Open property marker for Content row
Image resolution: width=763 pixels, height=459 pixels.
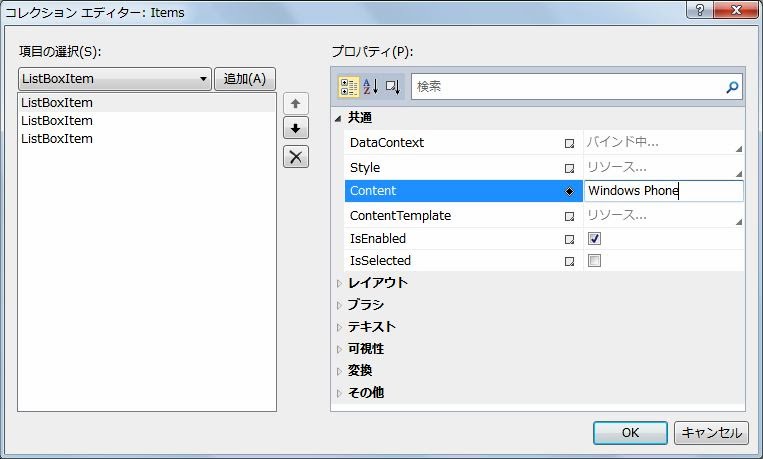[x=569, y=191]
